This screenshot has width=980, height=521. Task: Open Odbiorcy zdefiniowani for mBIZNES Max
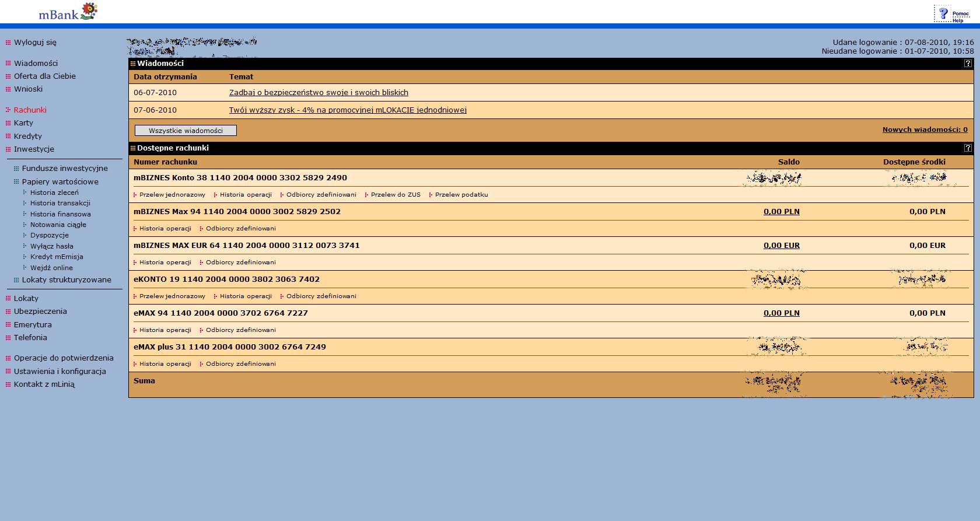[241, 229]
